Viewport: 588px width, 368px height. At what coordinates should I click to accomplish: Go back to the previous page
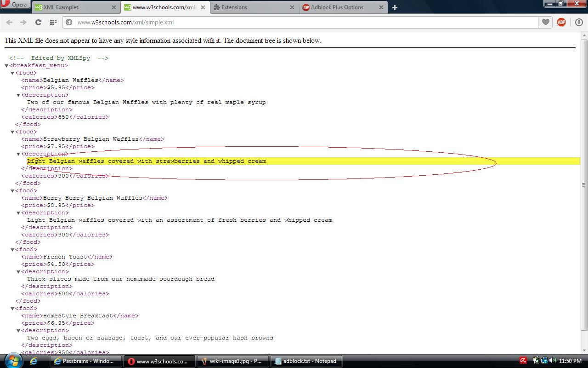[9, 22]
